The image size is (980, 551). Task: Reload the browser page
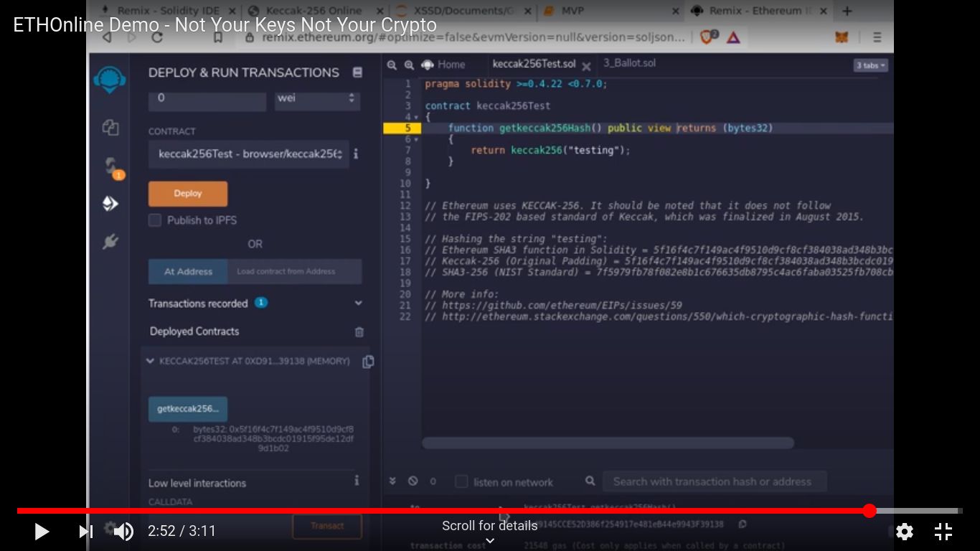[x=157, y=37]
